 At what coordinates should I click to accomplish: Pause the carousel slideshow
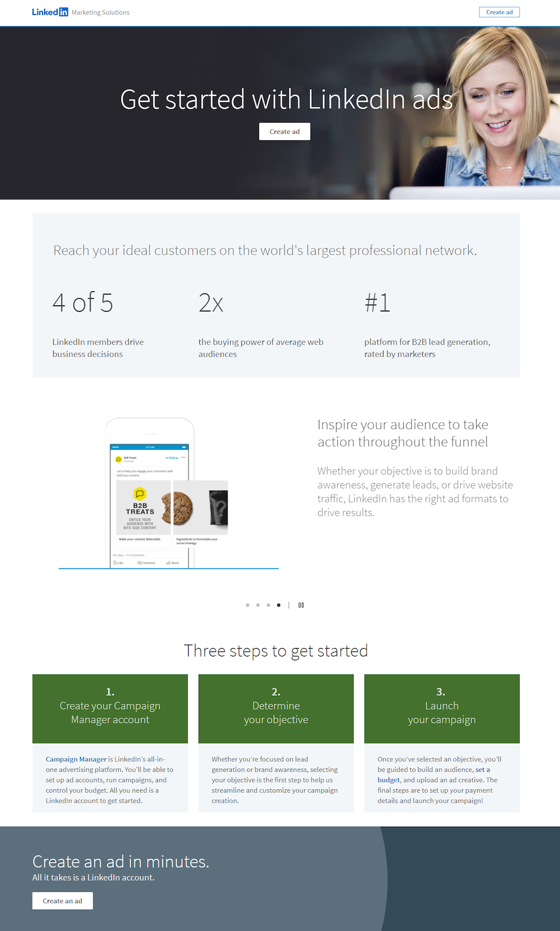coord(301,605)
